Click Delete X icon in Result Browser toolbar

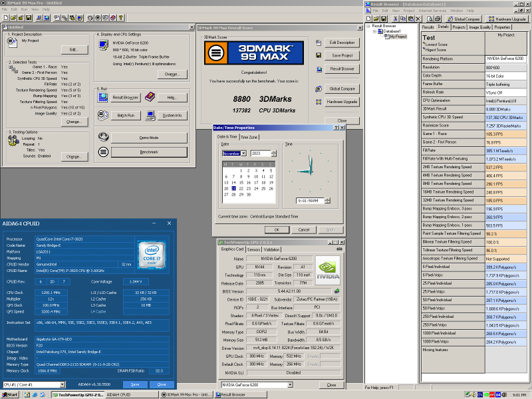pyautogui.click(x=418, y=19)
